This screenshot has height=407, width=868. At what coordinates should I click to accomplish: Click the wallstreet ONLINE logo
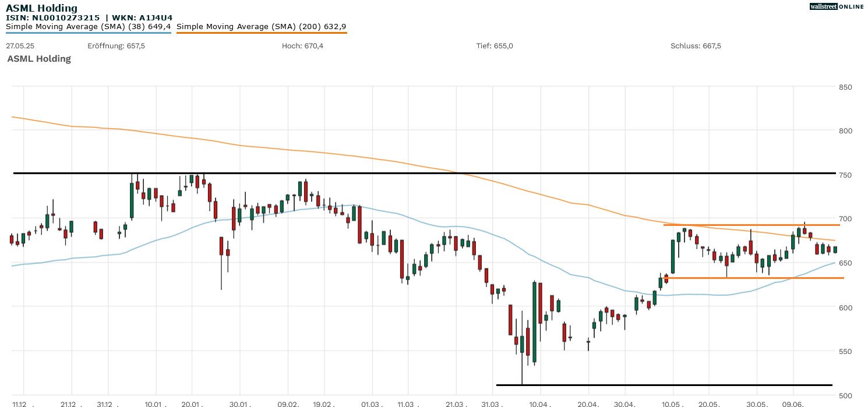pyautogui.click(x=836, y=6)
